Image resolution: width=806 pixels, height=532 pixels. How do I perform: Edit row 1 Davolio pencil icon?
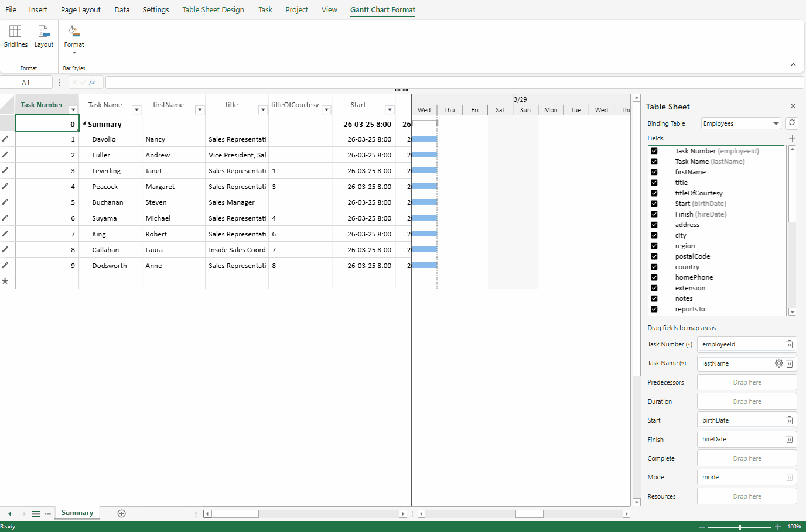pyautogui.click(x=5, y=139)
